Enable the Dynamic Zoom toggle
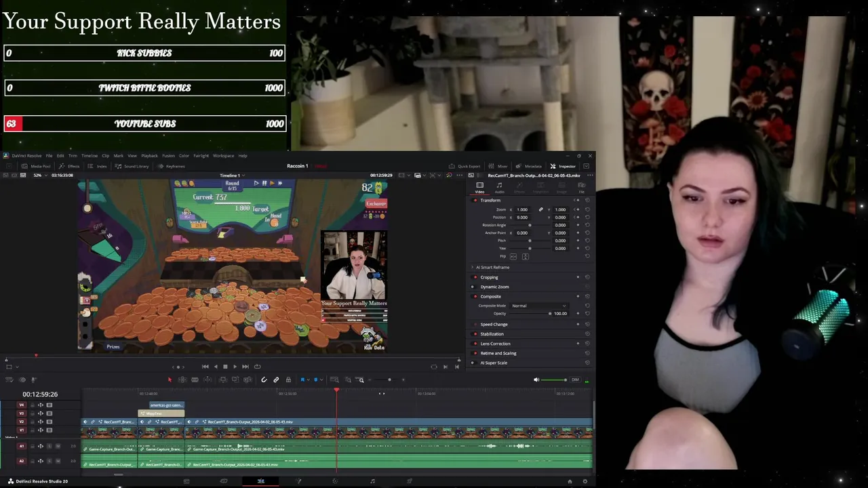The image size is (868, 488). [x=475, y=287]
